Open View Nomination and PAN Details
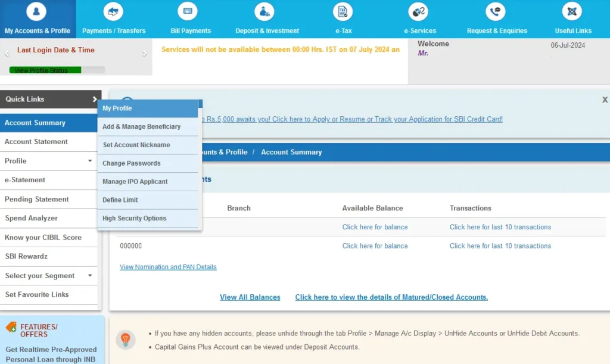 point(168,267)
